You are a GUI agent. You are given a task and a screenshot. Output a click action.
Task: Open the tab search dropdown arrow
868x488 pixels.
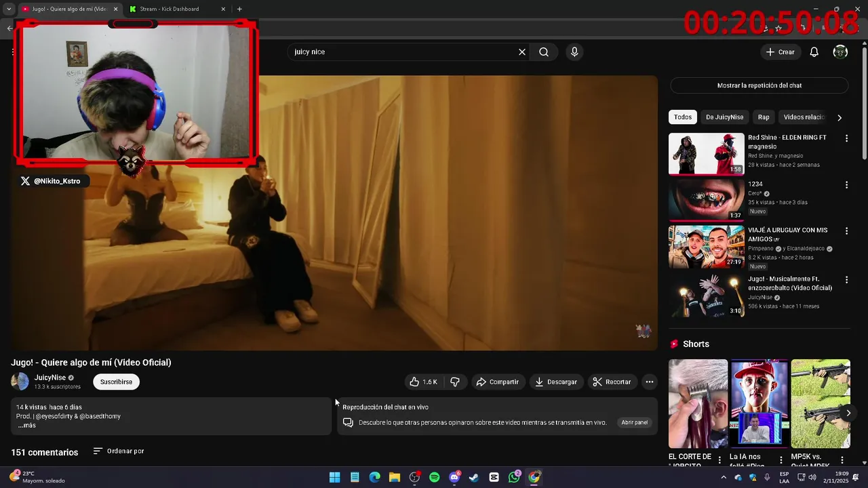pyautogui.click(x=9, y=9)
